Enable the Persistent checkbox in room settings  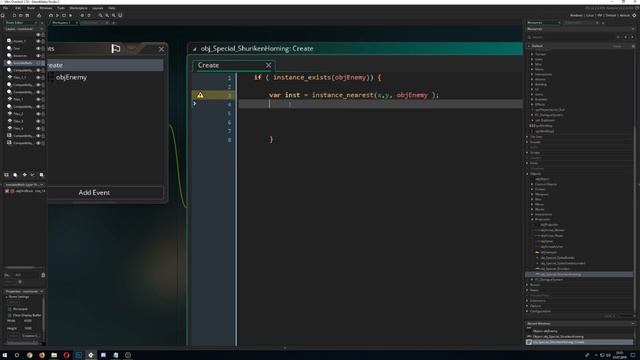coord(9,309)
